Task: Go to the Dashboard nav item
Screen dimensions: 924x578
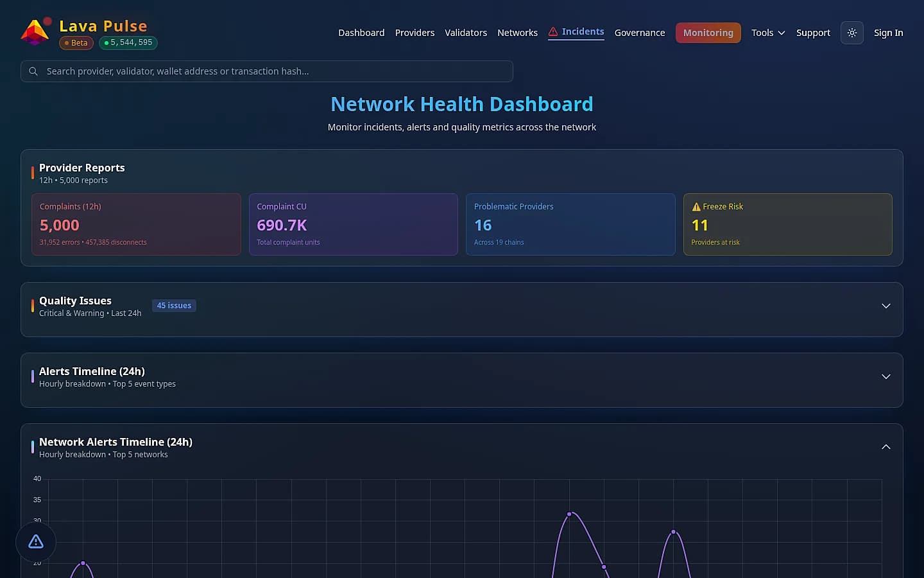Action: click(x=361, y=33)
